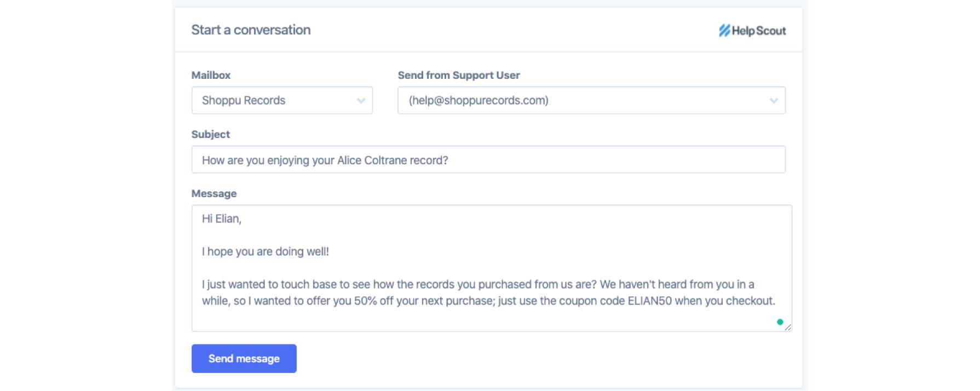This screenshot has width=980, height=391.
Task: Click the Message field label
Action: coord(214,194)
